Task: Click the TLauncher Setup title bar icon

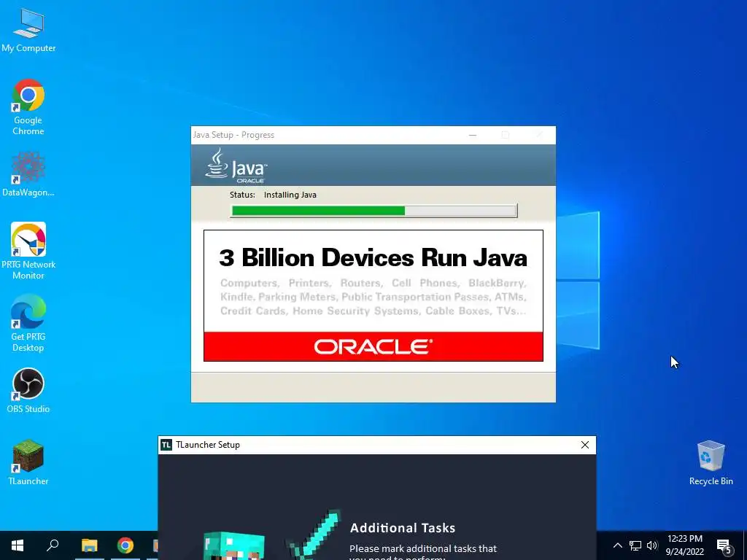Action: click(166, 445)
